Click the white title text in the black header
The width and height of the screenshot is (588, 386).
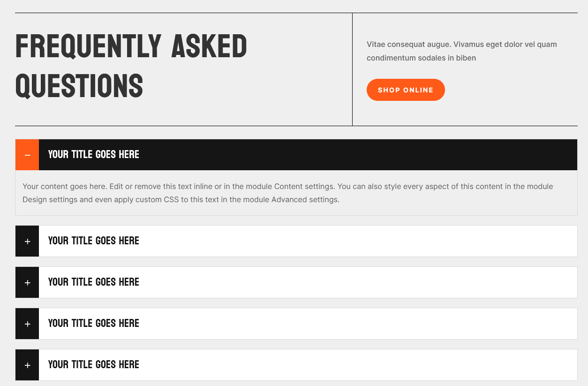click(x=93, y=154)
